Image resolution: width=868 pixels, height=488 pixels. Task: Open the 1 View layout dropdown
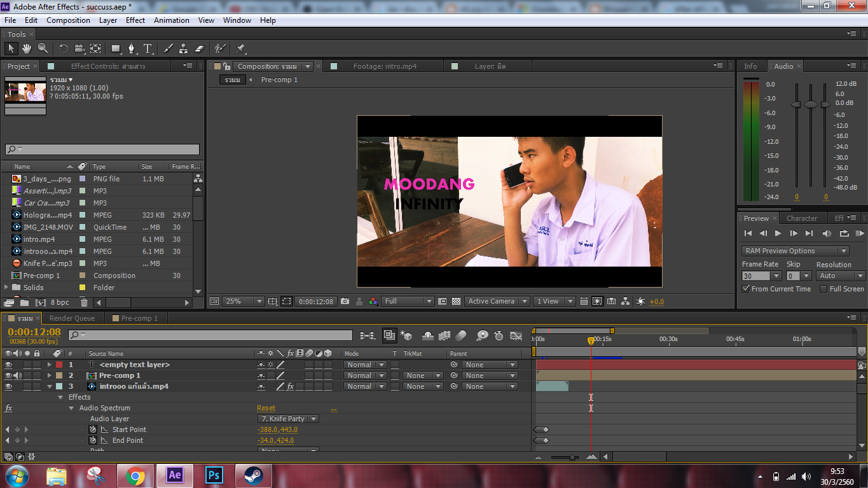[x=554, y=302]
